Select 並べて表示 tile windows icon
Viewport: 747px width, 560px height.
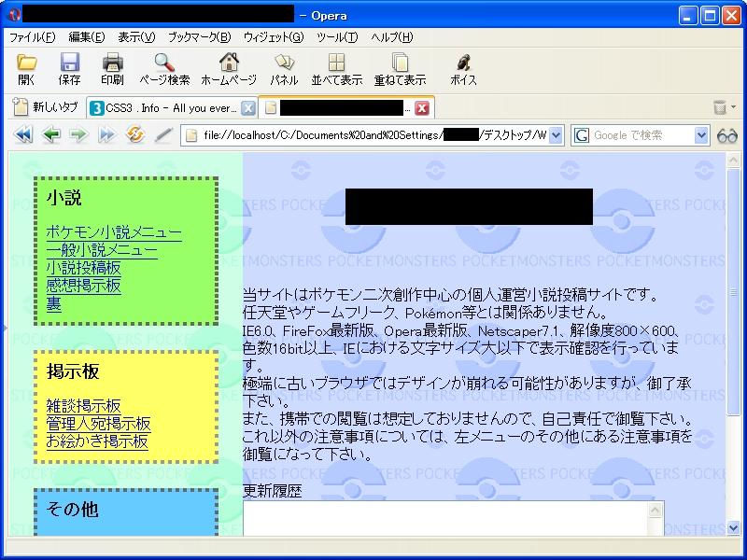[336, 63]
